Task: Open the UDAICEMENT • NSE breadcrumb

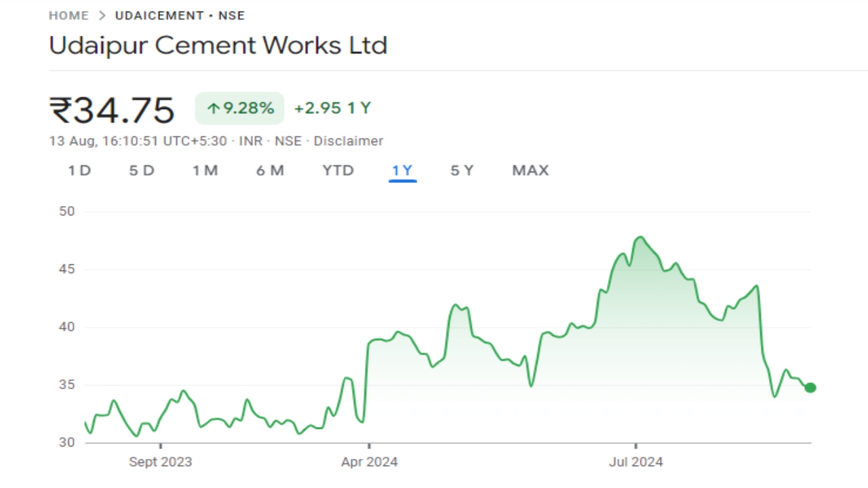Action: 180,15
